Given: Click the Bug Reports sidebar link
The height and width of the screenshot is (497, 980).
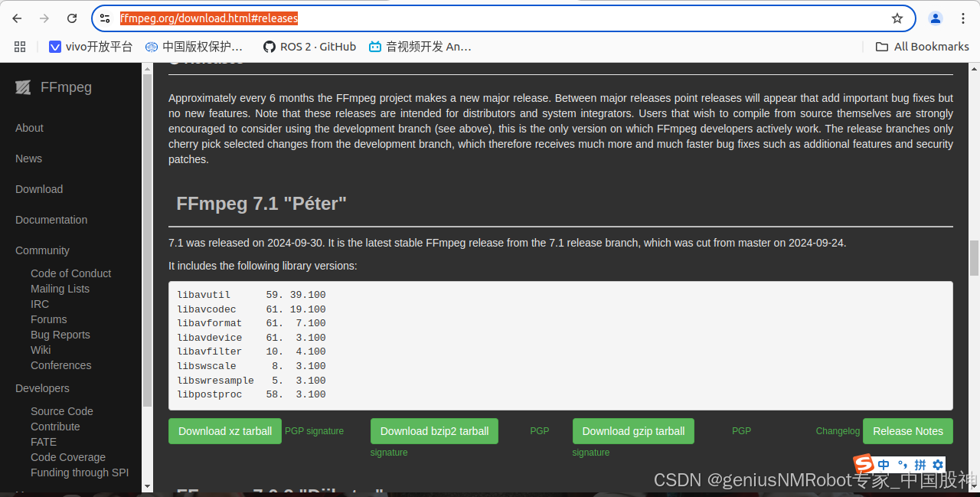Looking at the screenshot, I should click(x=60, y=335).
